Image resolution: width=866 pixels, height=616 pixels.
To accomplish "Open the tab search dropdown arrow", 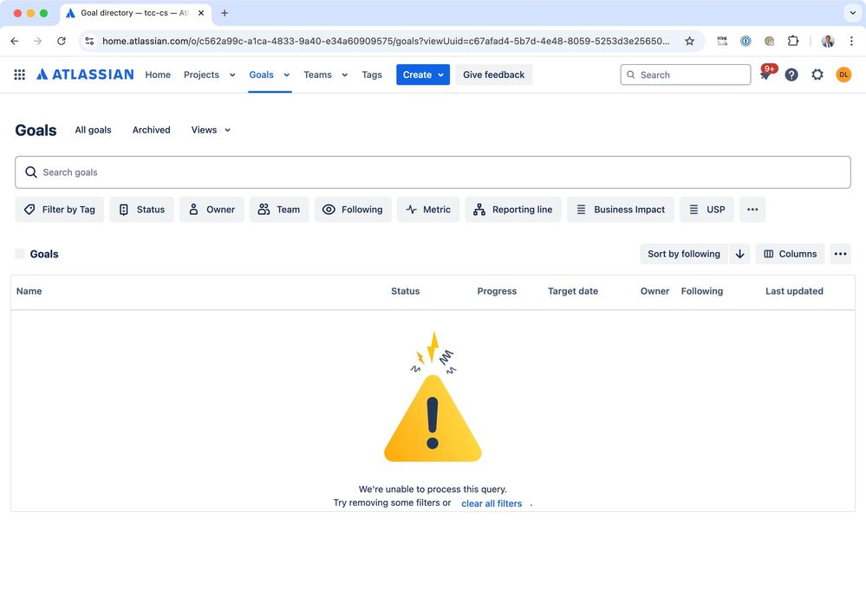I will (852, 13).
